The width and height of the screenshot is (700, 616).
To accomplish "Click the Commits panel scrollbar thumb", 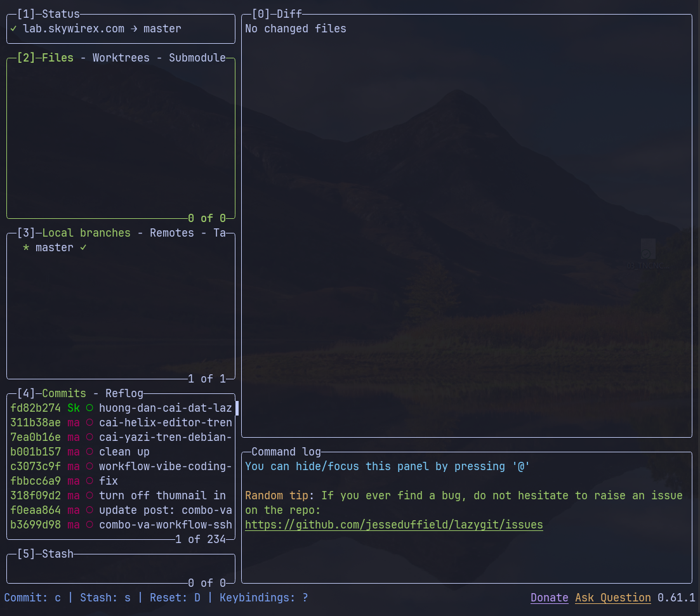I will click(x=237, y=408).
